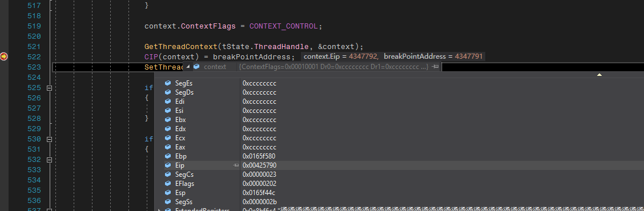
Task: Click the yellow arrow breakpoint marker at line 522
Action: click(x=4, y=56)
